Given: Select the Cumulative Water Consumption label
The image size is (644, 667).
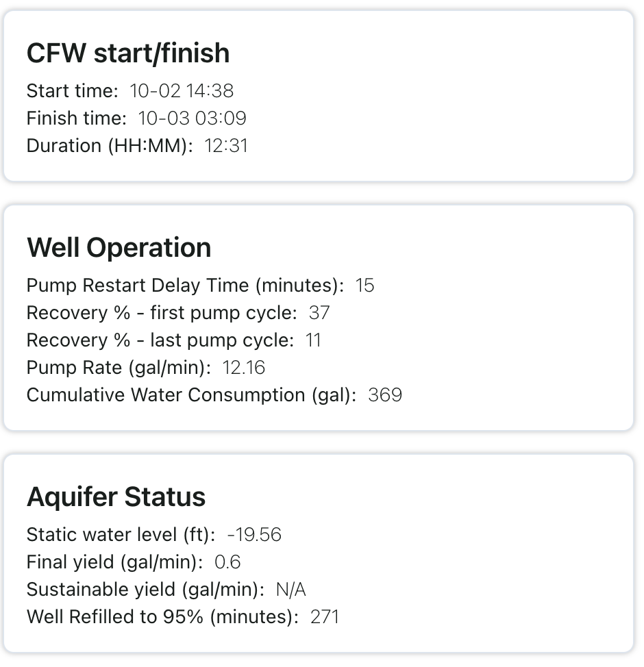Looking at the screenshot, I should click(x=191, y=395).
